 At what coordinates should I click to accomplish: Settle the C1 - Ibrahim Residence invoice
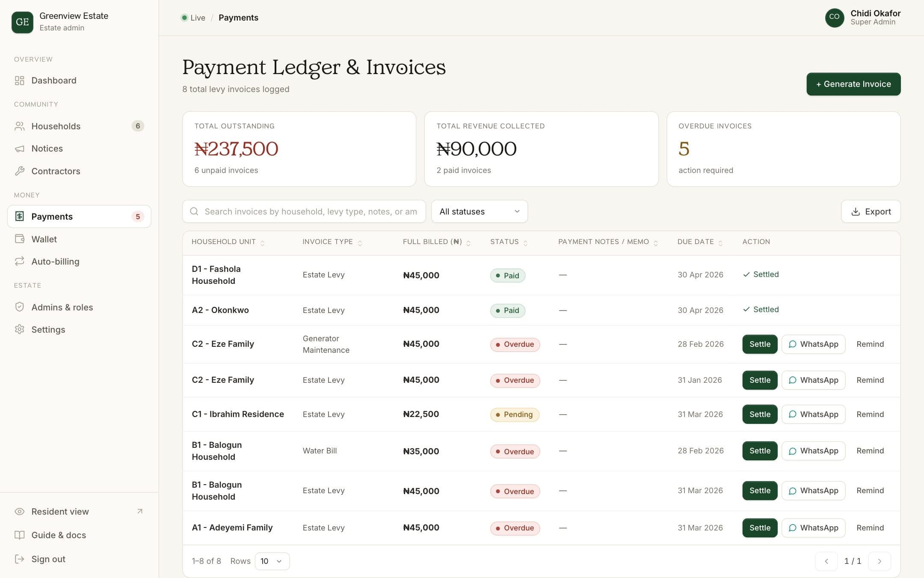[x=760, y=414]
